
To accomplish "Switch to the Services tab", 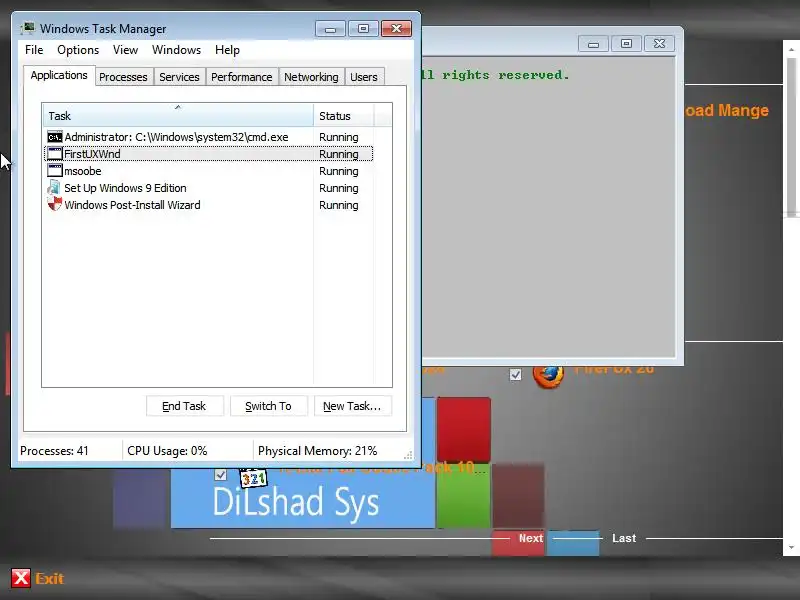I will [x=179, y=77].
